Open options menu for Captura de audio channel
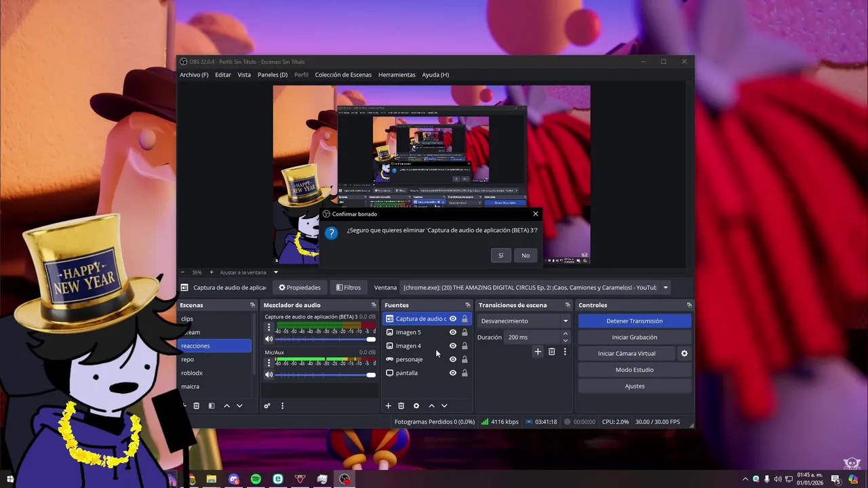Viewport: 868px width, 488px height. pyautogui.click(x=269, y=327)
